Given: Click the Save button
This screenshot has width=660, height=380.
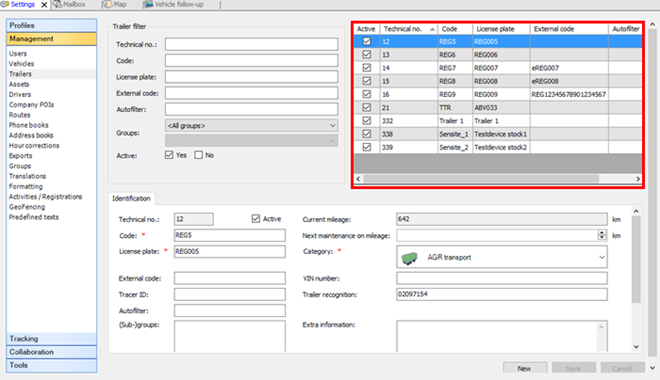Looking at the screenshot, I should (x=574, y=368).
